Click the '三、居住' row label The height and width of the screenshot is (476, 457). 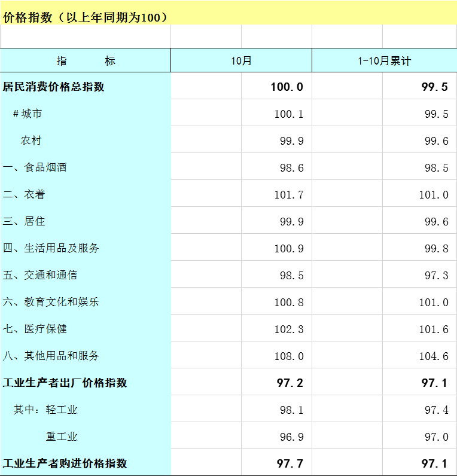coord(24,221)
